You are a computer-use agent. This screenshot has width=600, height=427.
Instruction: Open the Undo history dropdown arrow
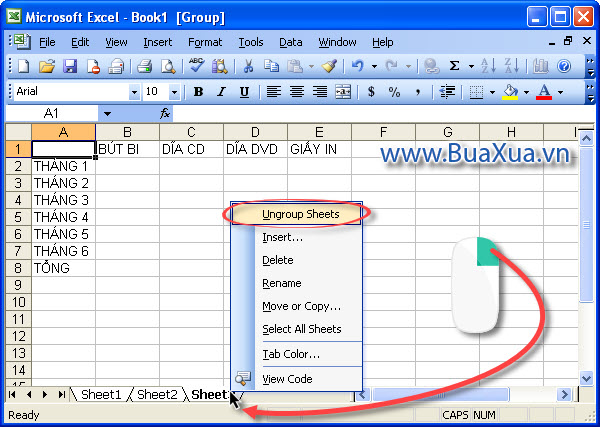click(x=374, y=67)
